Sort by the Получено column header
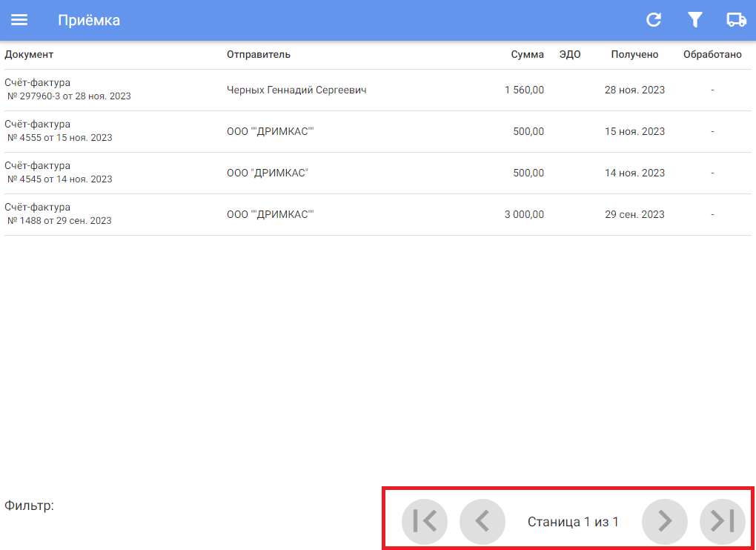 pos(634,54)
